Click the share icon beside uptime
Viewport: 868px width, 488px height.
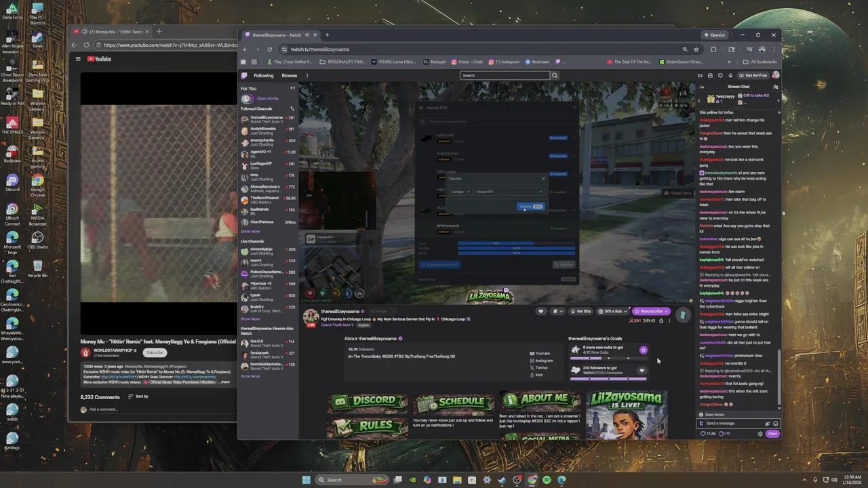coord(661,321)
